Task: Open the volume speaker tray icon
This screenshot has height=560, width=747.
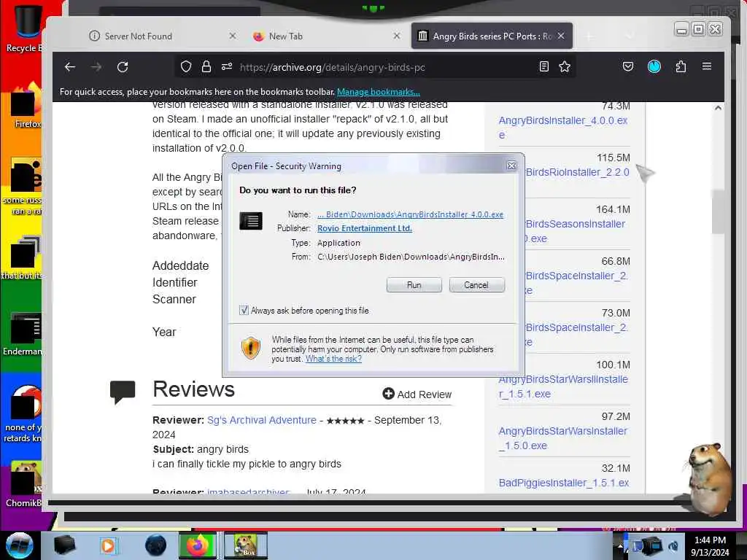Action: point(673,545)
